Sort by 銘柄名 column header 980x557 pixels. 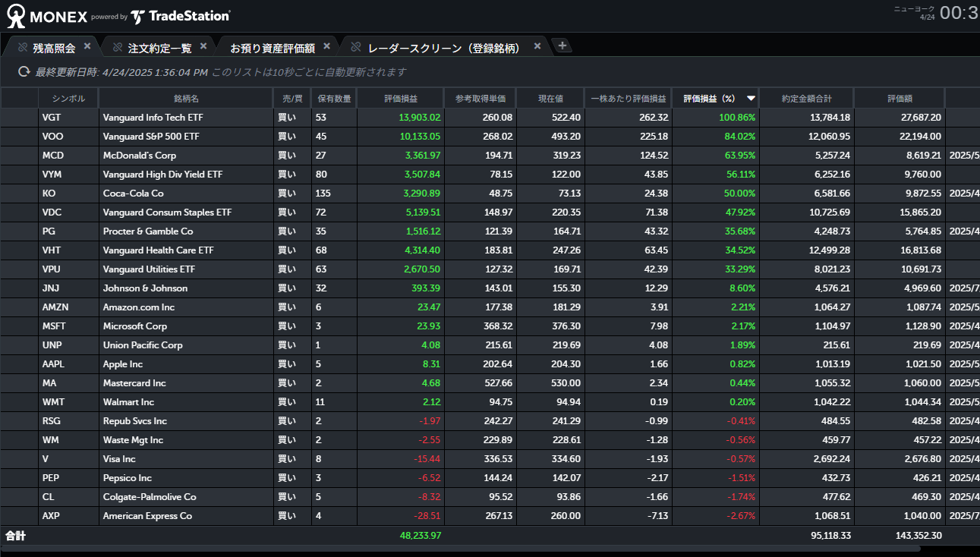click(x=186, y=99)
